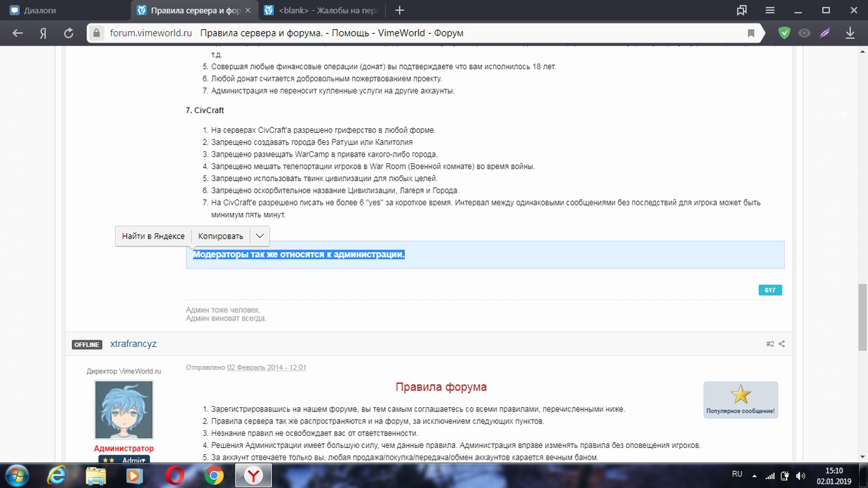Open the File Explorer taskbar icon
The image size is (868, 488).
[x=96, y=476]
